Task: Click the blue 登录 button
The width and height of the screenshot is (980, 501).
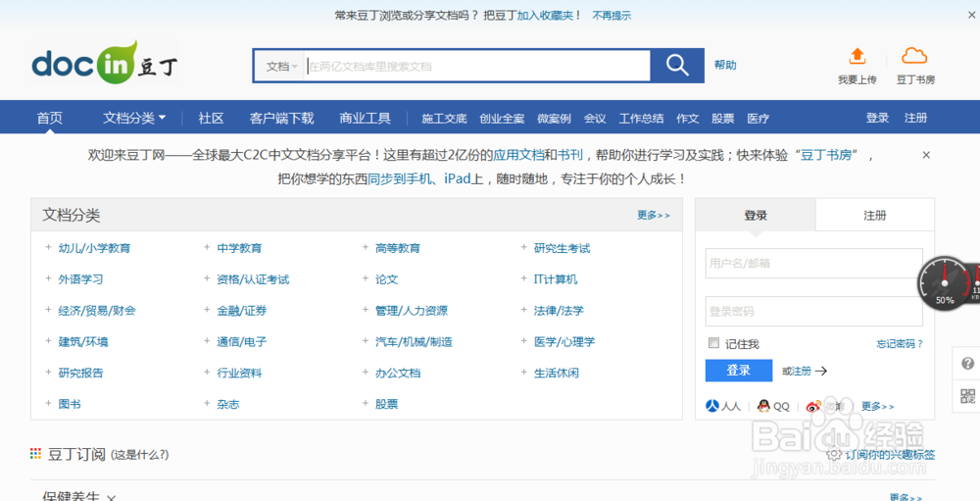Action: [739, 371]
